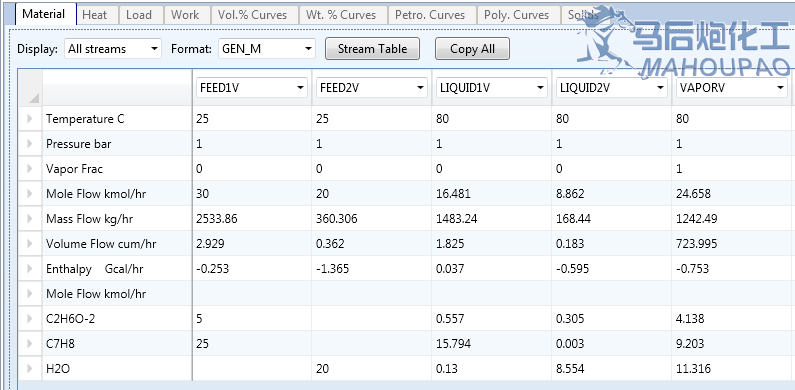
Task: Select the Mass Flow kg/hr row label
Action: click(x=90, y=219)
